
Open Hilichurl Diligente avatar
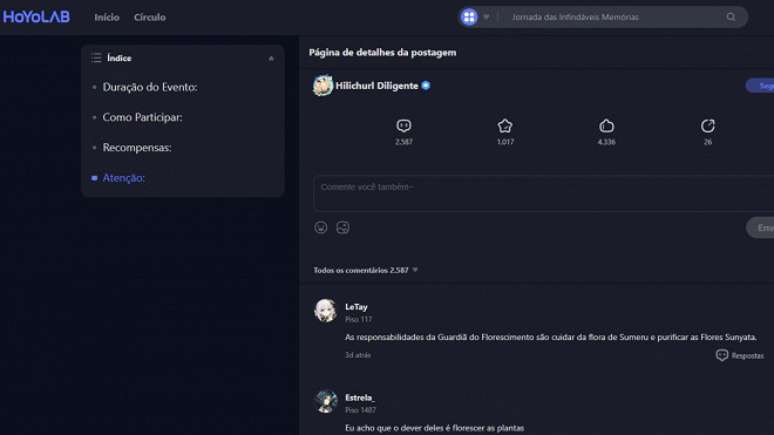point(323,86)
